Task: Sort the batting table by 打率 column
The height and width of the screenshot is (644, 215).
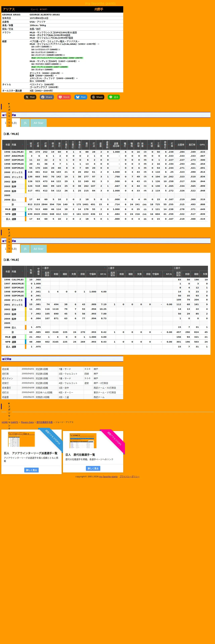Action: click(170, 145)
